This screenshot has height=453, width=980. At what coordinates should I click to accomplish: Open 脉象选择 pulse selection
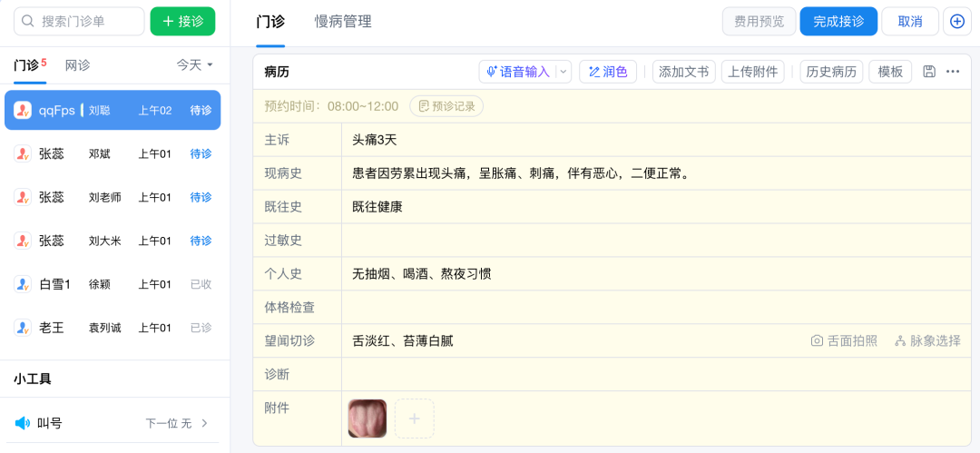click(927, 341)
